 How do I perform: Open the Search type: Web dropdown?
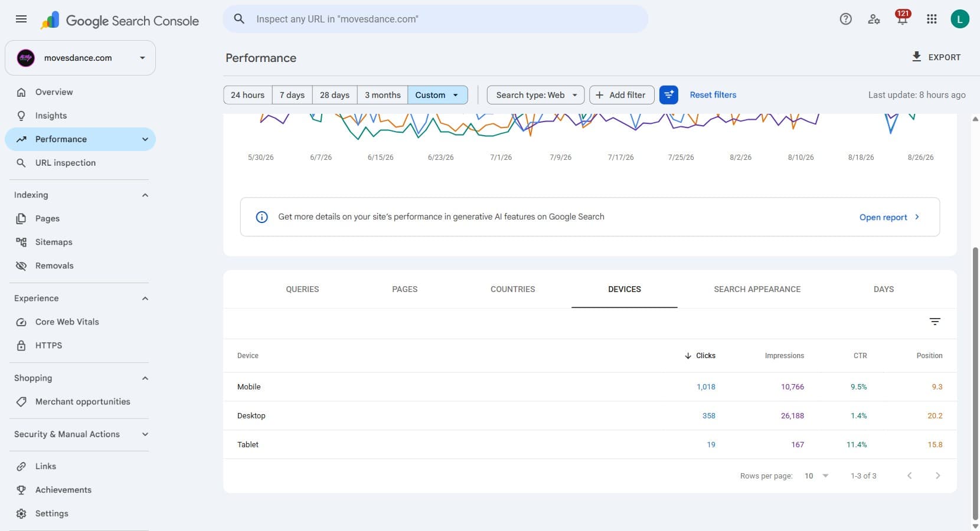536,95
